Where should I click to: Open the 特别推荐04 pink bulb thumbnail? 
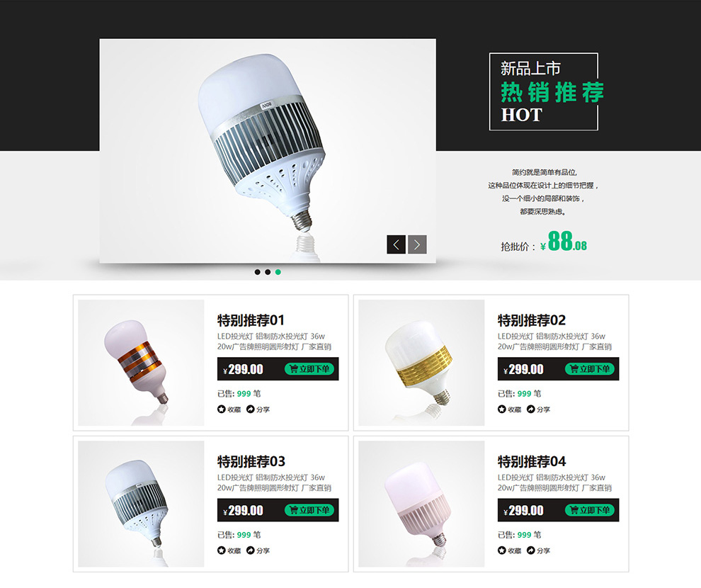point(421,504)
